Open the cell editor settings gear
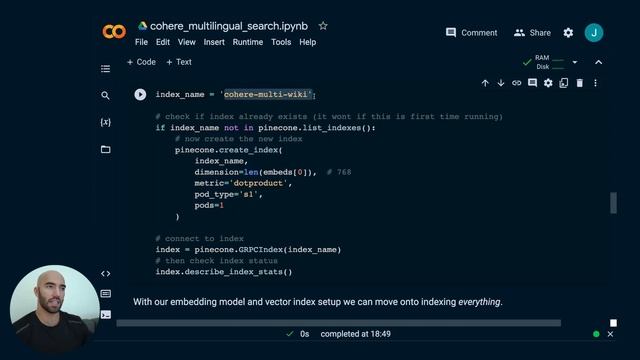This screenshot has width=640, height=360. (x=548, y=83)
